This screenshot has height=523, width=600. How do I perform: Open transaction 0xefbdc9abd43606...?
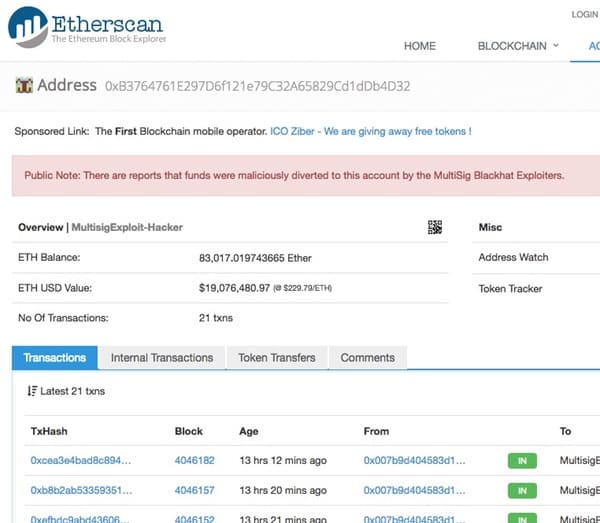[80, 519]
